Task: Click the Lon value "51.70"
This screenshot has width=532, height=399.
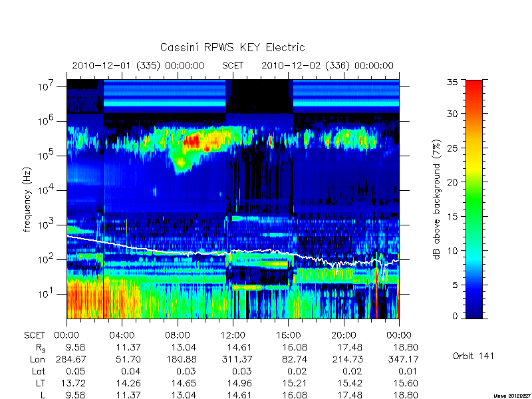Action: click(x=129, y=359)
